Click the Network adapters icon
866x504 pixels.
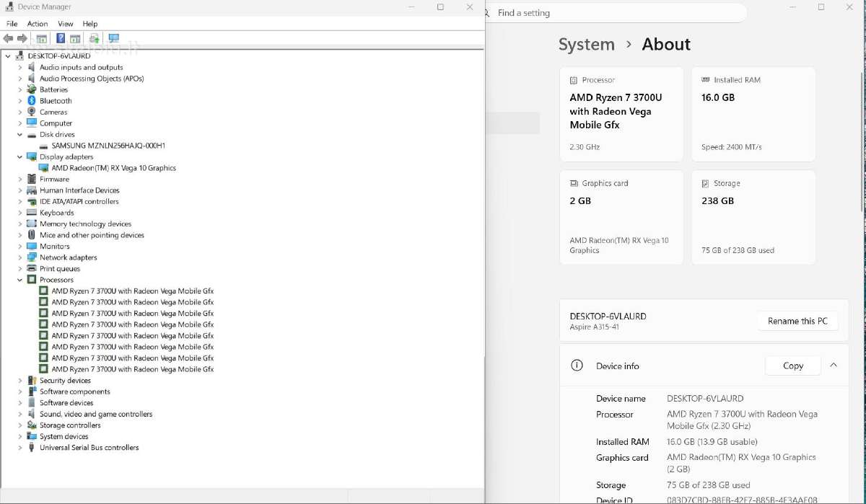(x=32, y=257)
